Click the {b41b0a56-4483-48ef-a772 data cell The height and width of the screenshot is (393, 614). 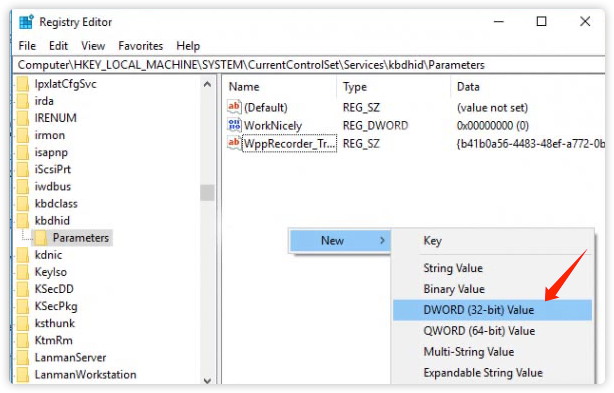530,144
